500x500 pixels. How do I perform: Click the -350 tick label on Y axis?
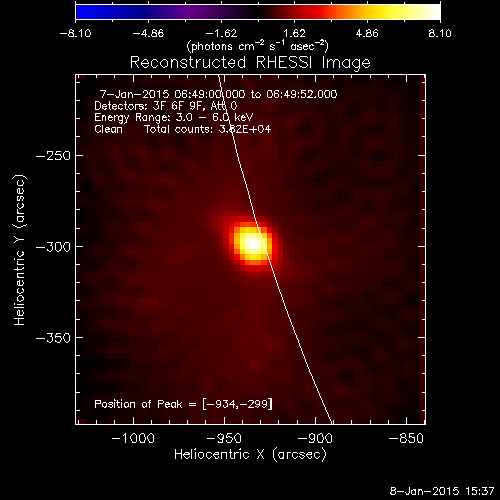click(53, 338)
